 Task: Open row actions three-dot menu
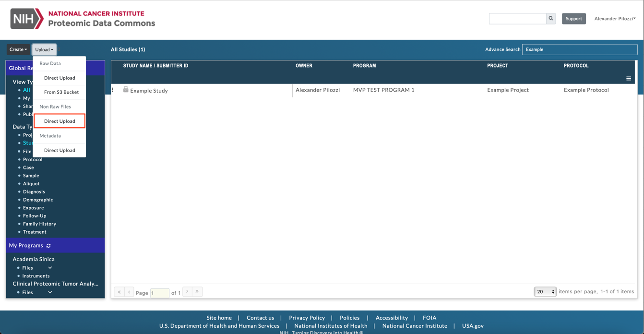[113, 90]
